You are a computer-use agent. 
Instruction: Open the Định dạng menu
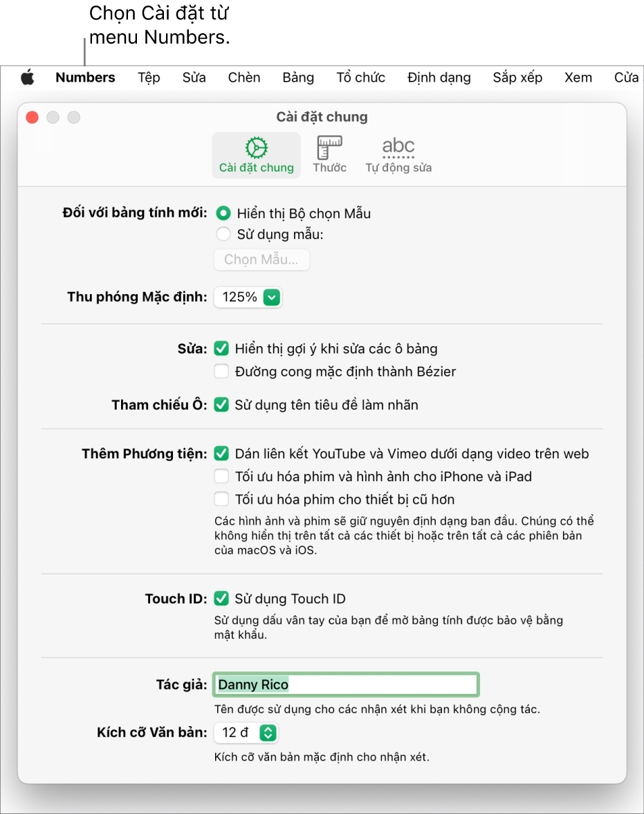439,78
